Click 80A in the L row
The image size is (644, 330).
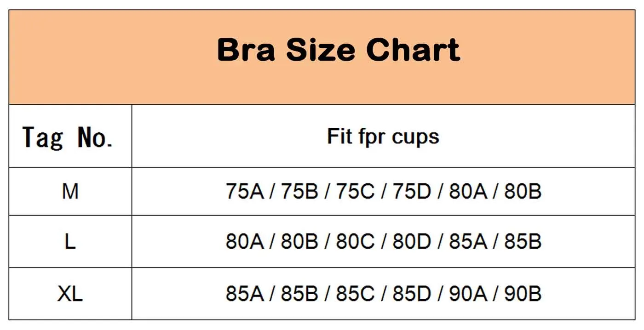pos(245,242)
